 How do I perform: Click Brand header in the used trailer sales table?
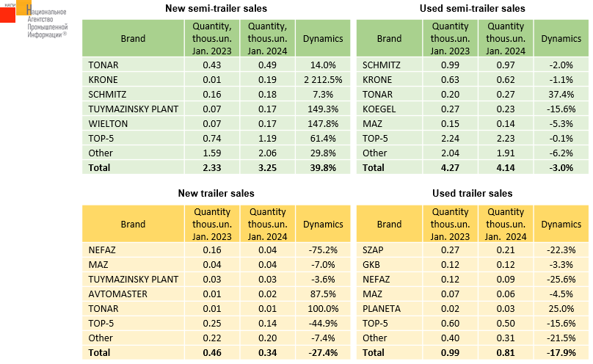(389, 224)
